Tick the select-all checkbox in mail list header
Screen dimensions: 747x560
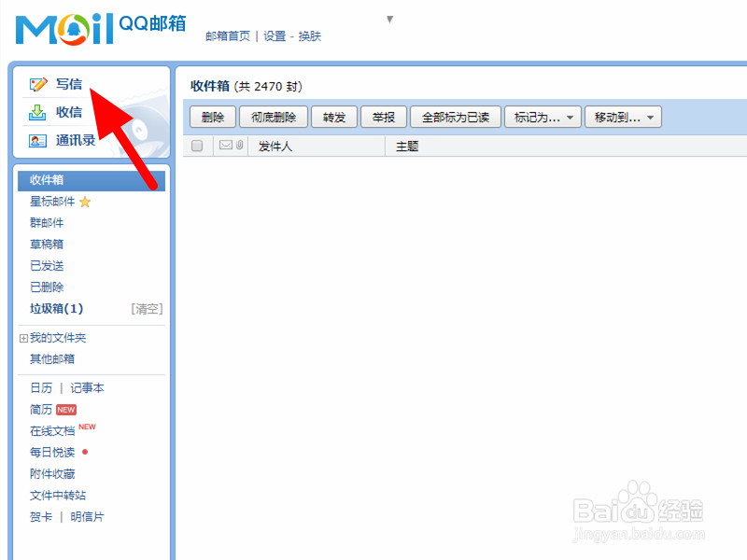click(197, 146)
